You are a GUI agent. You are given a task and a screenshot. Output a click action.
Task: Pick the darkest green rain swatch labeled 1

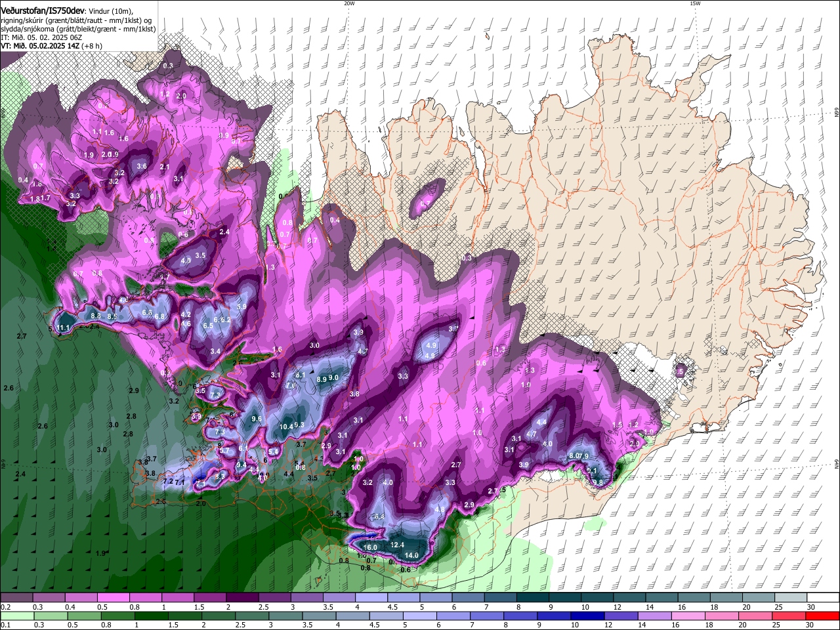pos(152,616)
